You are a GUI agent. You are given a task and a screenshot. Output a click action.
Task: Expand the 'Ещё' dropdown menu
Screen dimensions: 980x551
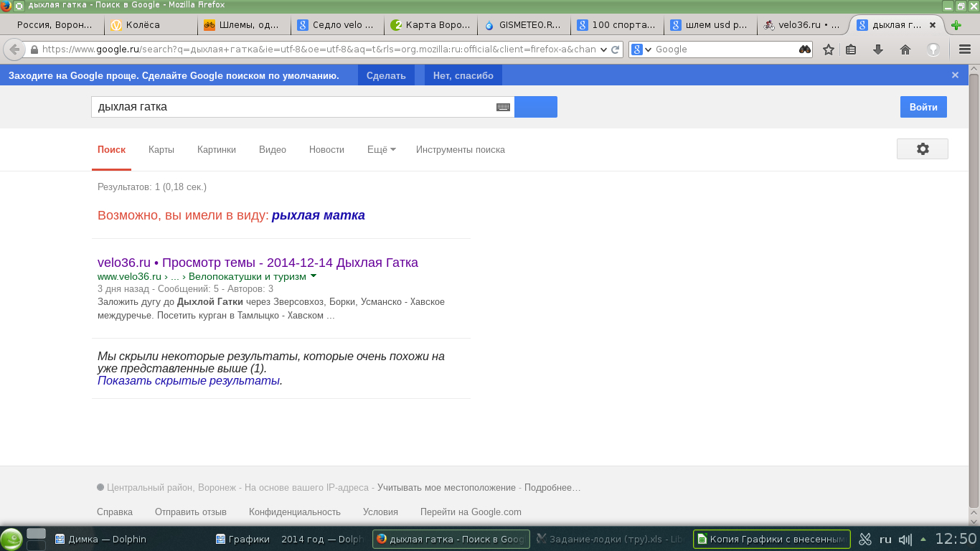[x=382, y=150]
